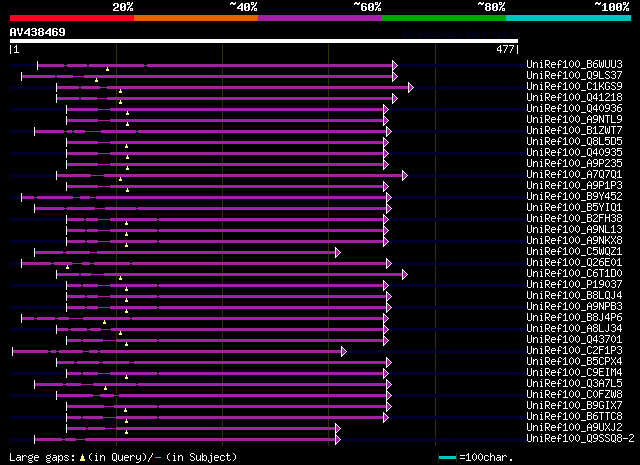Select the UniRef100_B9Y452 label
The image size is (640, 465).
click(574, 197)
